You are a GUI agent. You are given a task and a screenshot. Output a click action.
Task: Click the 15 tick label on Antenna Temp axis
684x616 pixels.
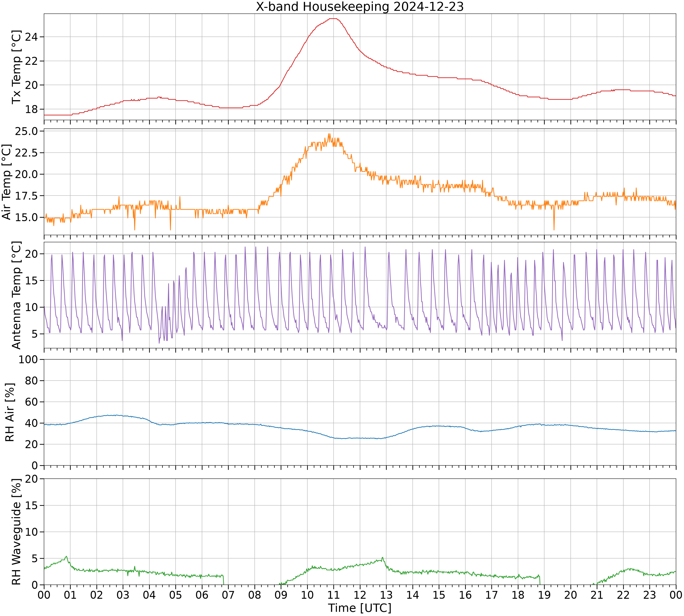(x=31, y=281)
